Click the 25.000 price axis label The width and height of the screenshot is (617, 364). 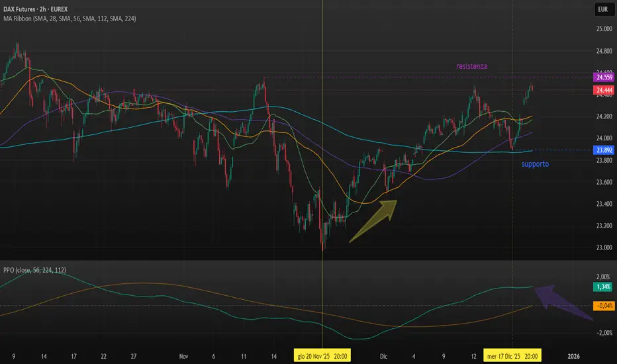[x=604, y=28]
